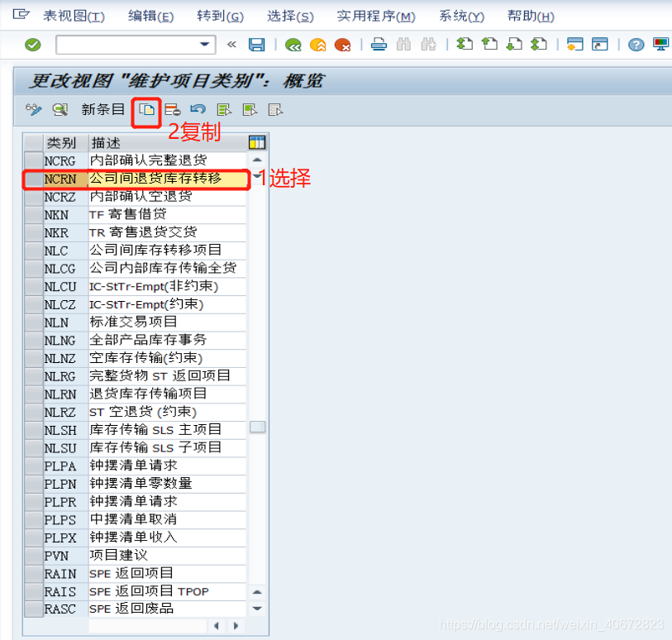Screen dimensions: 672x640
Task: Toggle row selector for NKN
Action: click(x=33, y=215)
